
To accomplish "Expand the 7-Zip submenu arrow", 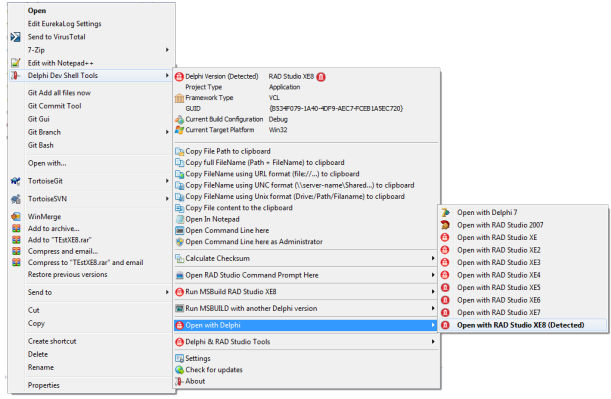I will [x=167, y=50].
